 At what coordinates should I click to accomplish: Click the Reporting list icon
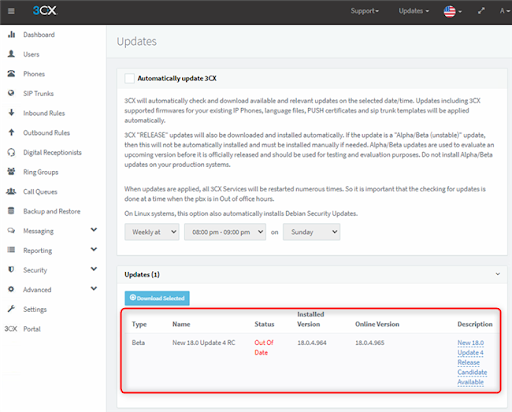tap(11, 250)
